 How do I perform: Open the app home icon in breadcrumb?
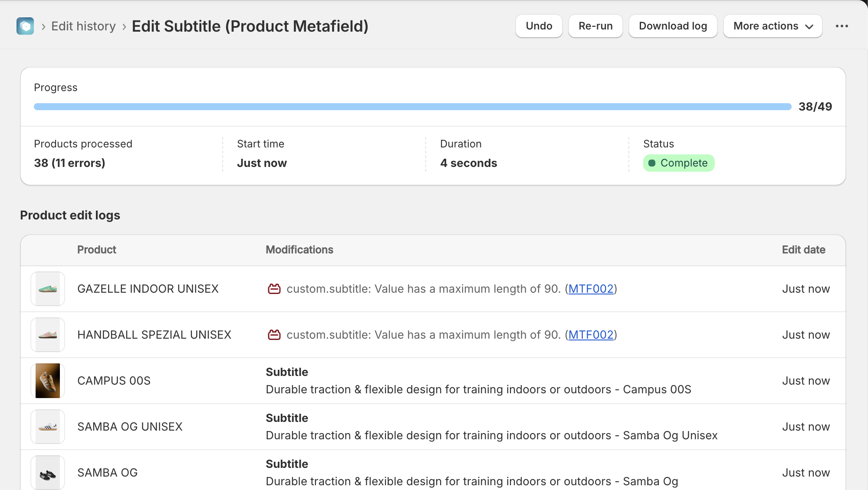(25, 26)
